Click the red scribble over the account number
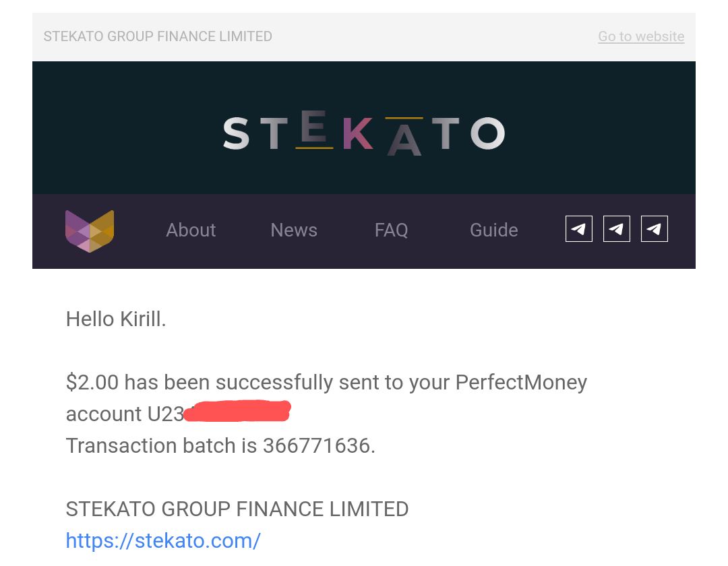Viewport: 728px width, 566px height. pyautogui.click(x=237, y=411)
